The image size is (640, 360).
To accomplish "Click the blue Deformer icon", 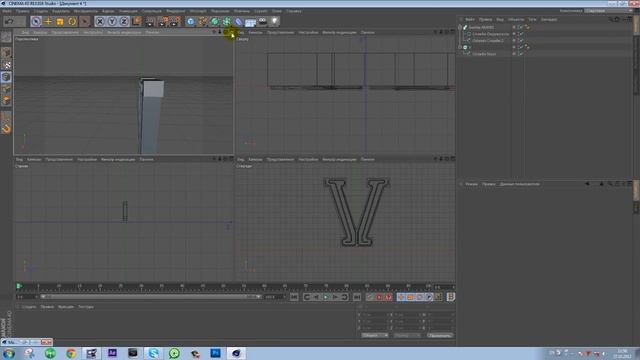I will coord(239,21).
